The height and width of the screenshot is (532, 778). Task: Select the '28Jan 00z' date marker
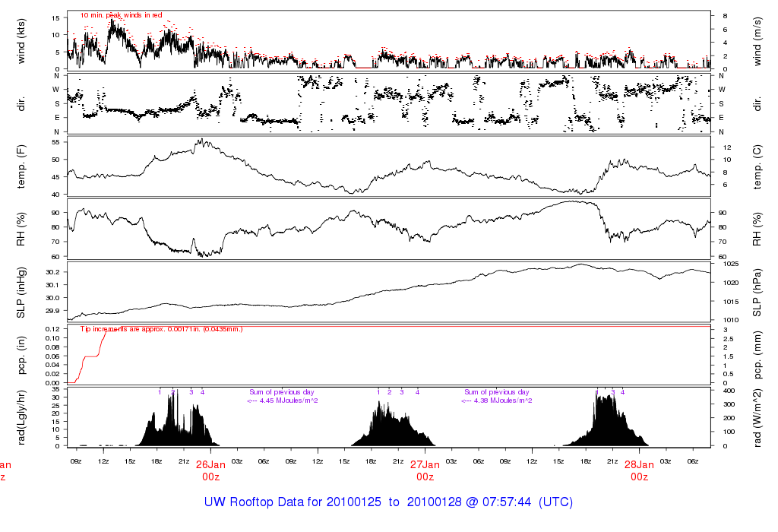click(x=639, y=470)
